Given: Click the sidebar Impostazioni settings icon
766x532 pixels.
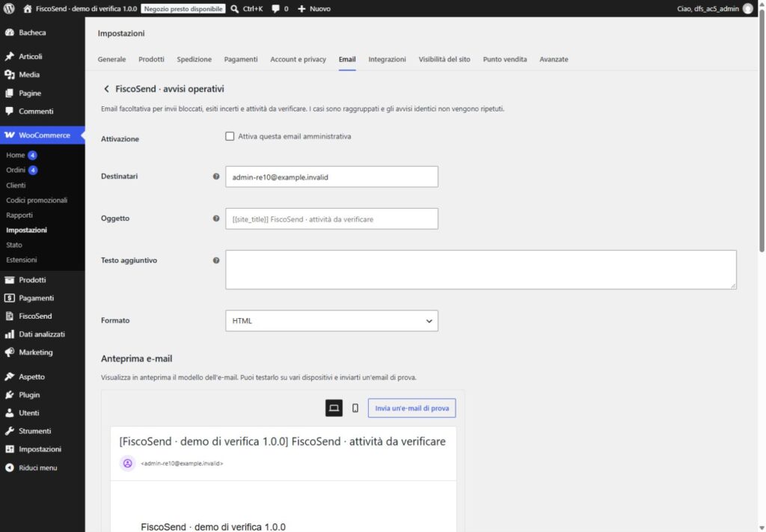Looking at the screenshot, I should 9,449.
